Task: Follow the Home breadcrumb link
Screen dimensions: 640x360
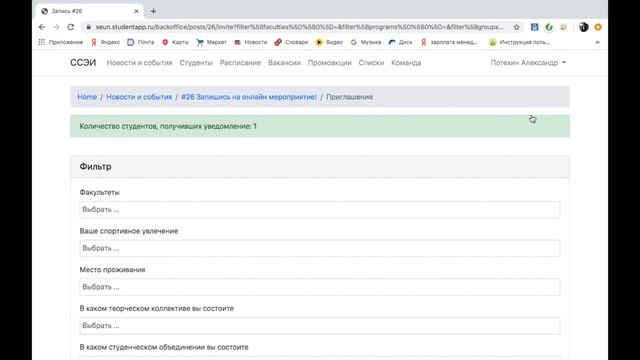Action: (x=87, y=97)
